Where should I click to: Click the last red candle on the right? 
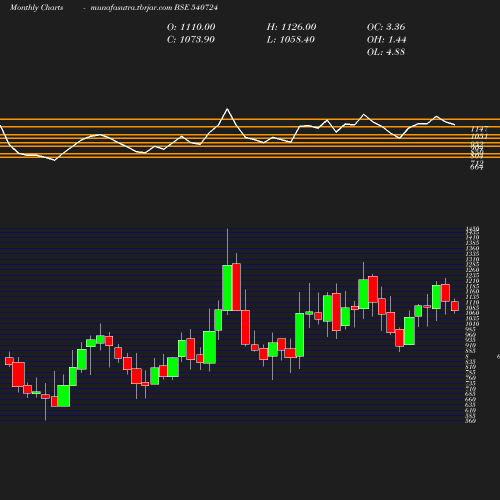[455, 306]
